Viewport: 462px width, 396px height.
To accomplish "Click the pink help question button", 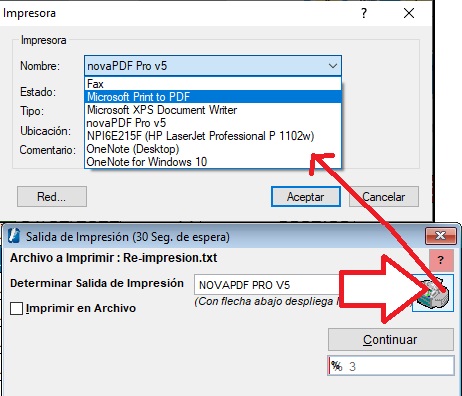I will 441,260.
